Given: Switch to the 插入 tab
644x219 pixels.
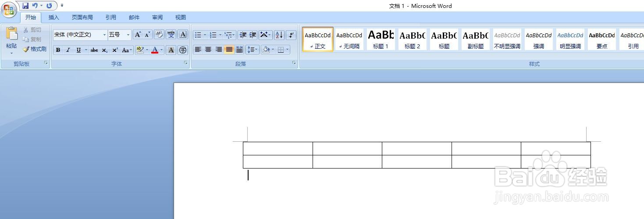Looking at the screenshot, I should click(x=53, y=18).
